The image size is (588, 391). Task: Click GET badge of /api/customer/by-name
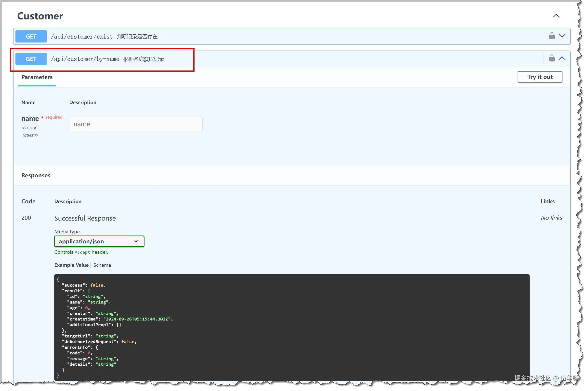tap(31, 59)
